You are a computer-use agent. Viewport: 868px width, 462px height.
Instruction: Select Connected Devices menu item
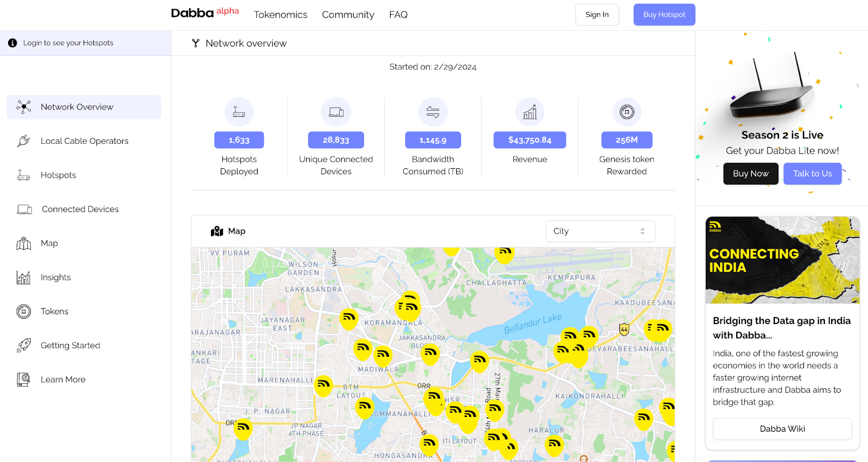click(x=84, y=209)
